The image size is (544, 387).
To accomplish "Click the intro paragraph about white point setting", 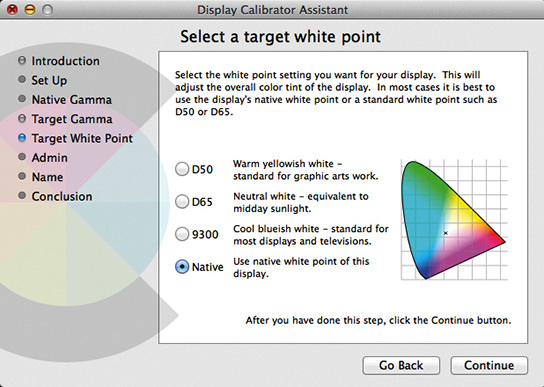I will click(336, 93).
